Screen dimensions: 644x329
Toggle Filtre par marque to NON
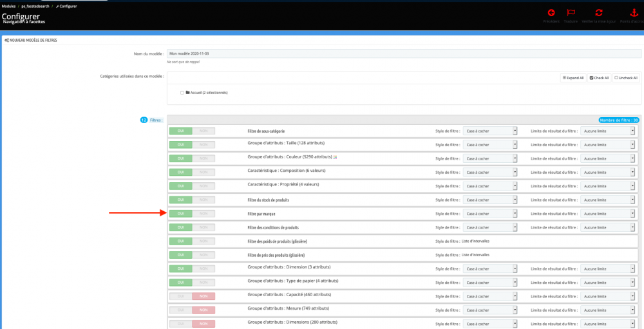point(204,214)
